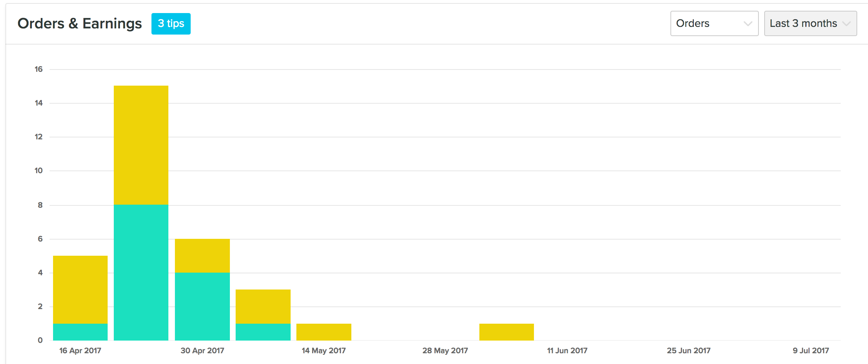The width and height of the screenshot is (868, 364).
Task: Click teal segment of 30 Apr bar
Action: (x=202, y=306)
